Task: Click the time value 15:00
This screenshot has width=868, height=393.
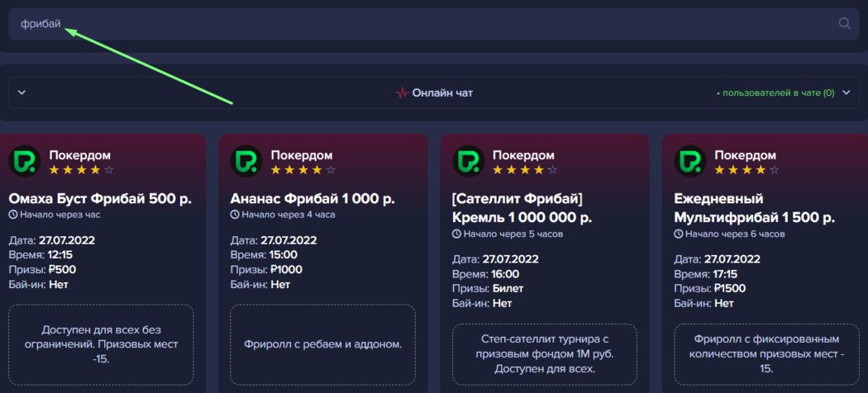Action: pos(284,255)
